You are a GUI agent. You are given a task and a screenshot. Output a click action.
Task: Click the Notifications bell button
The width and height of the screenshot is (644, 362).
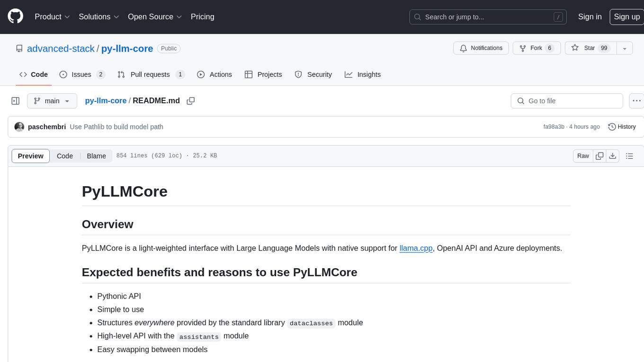481,48
